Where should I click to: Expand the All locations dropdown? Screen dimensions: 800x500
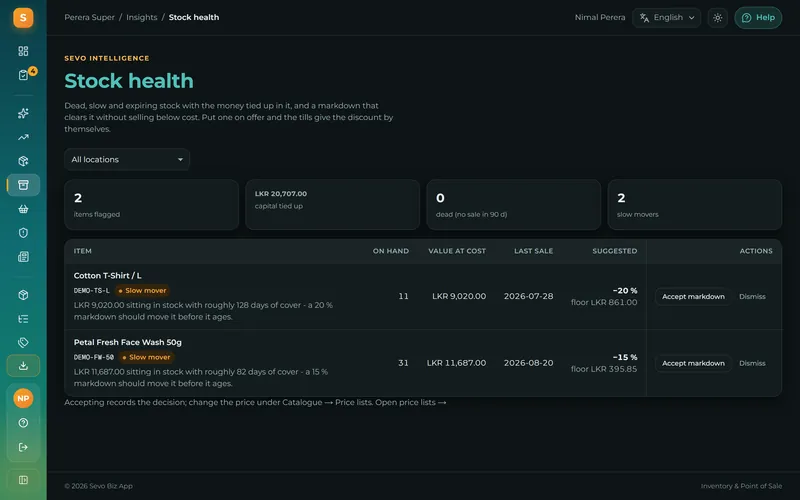tap(127, 160)
